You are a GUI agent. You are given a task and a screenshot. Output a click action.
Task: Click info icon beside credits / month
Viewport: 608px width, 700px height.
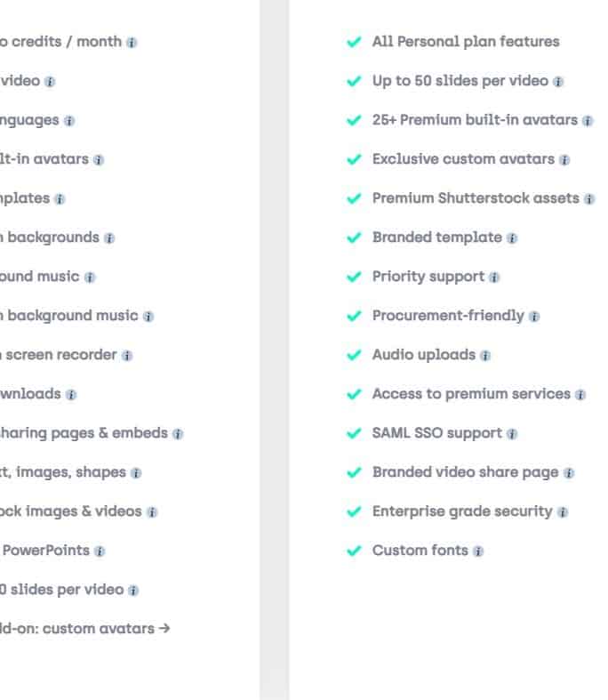tap(132, 43)
